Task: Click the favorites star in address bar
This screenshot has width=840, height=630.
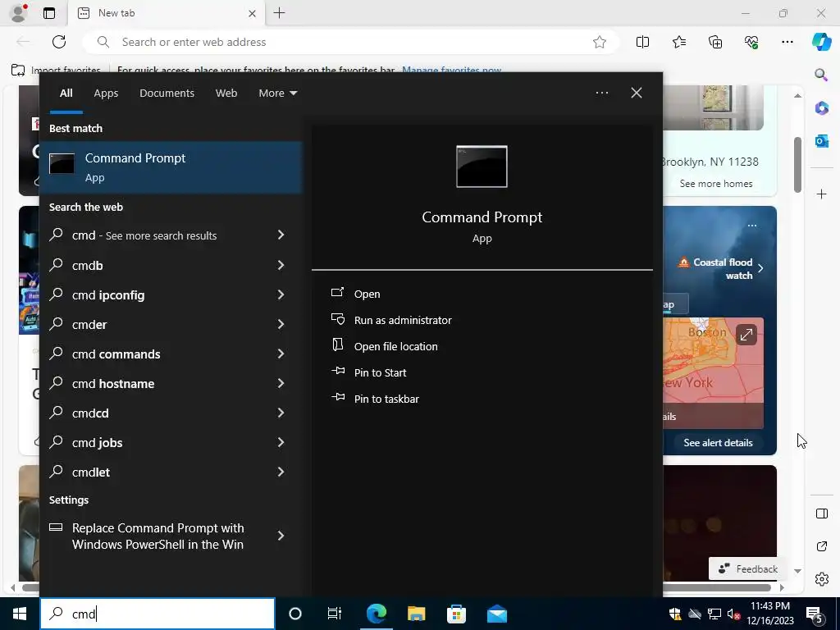Action: click(x=600, y=42)
